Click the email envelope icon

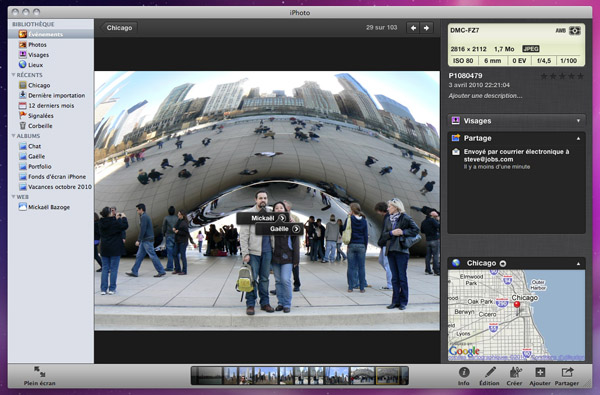click(x=456, y=152)
